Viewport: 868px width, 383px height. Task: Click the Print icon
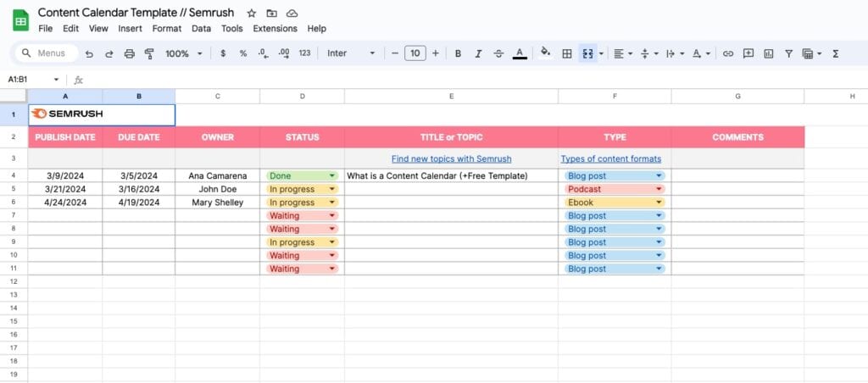pyautogui.click(x=129, y=53)
